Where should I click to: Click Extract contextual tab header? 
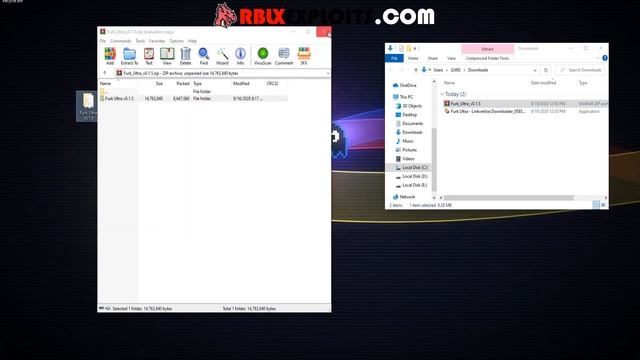(x=487, y=49)
